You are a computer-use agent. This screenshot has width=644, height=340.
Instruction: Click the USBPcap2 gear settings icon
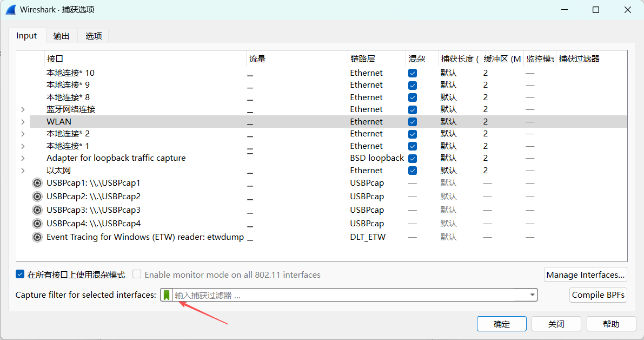point(37,197)
